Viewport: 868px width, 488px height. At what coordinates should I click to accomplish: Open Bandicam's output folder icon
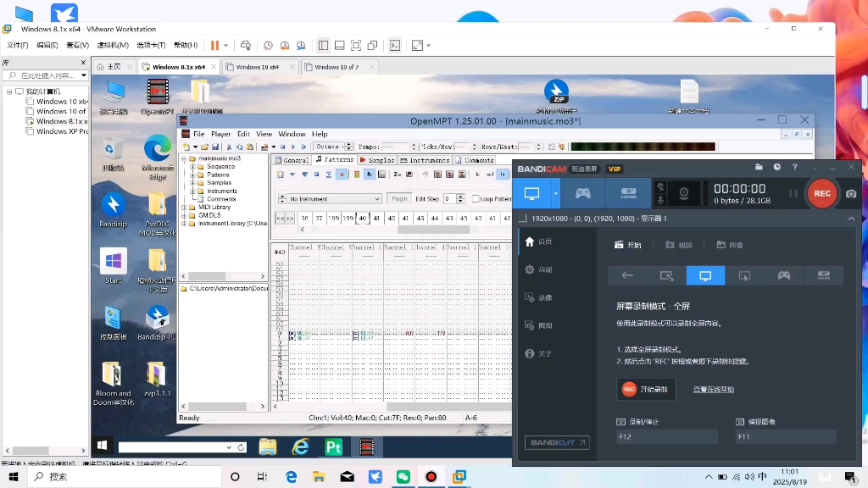pos(759,167)
